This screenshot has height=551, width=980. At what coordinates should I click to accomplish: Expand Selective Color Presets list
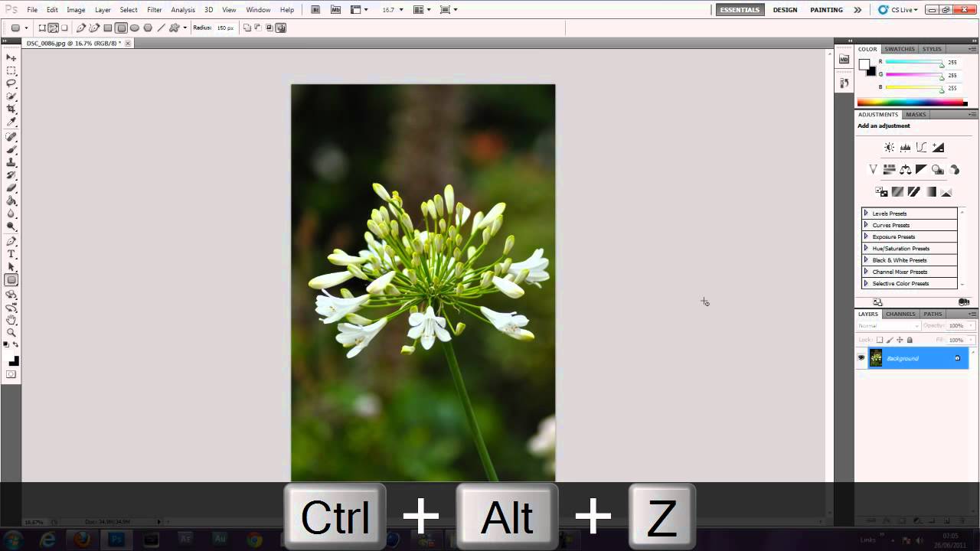pos(866,283)
